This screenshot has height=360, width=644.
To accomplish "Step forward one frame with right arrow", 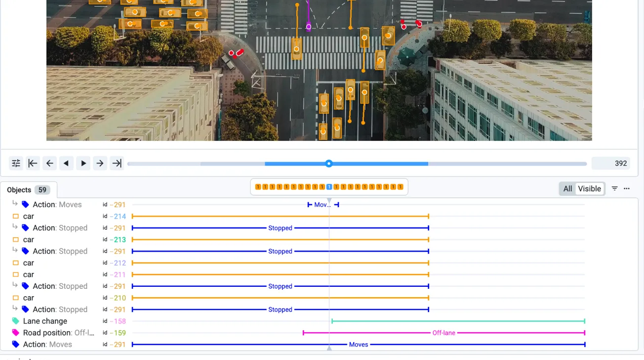I will click(100, 163).
